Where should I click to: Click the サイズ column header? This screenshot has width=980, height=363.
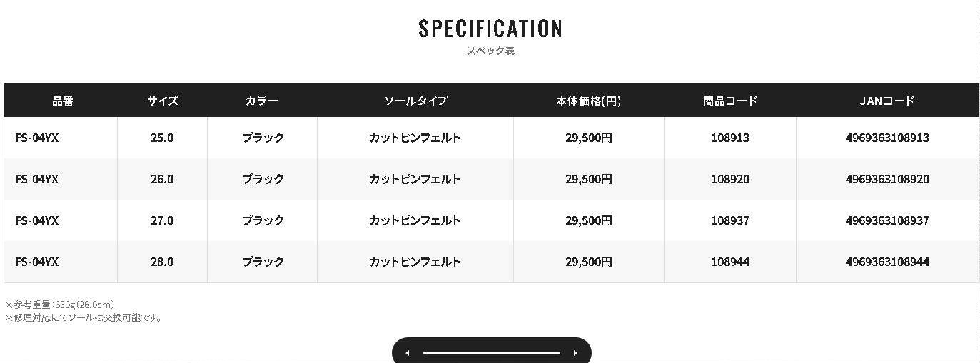tap(163, 101)
